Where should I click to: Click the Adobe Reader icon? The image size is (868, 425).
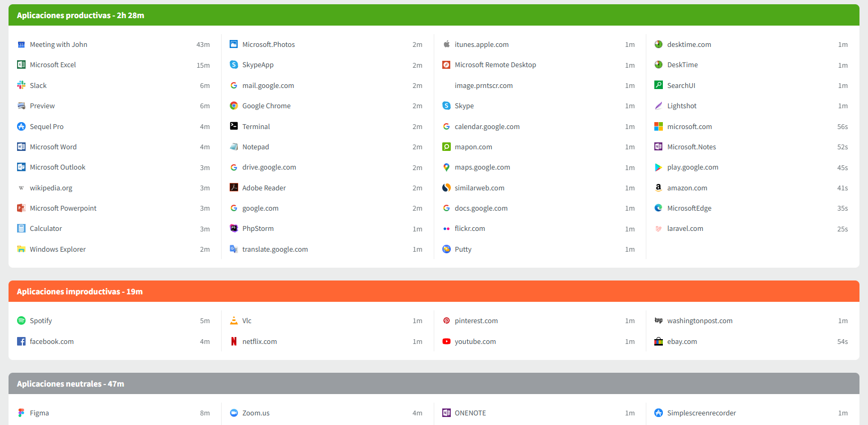click(x=234, y=188)
